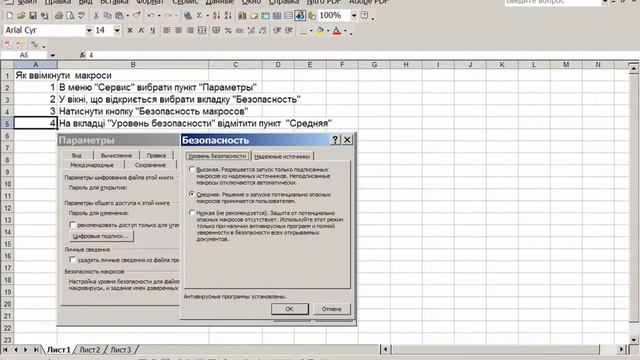Open the font size 14 dropdown
The width and height of the screenshot is (640, 360).
(x=117, y=31)
